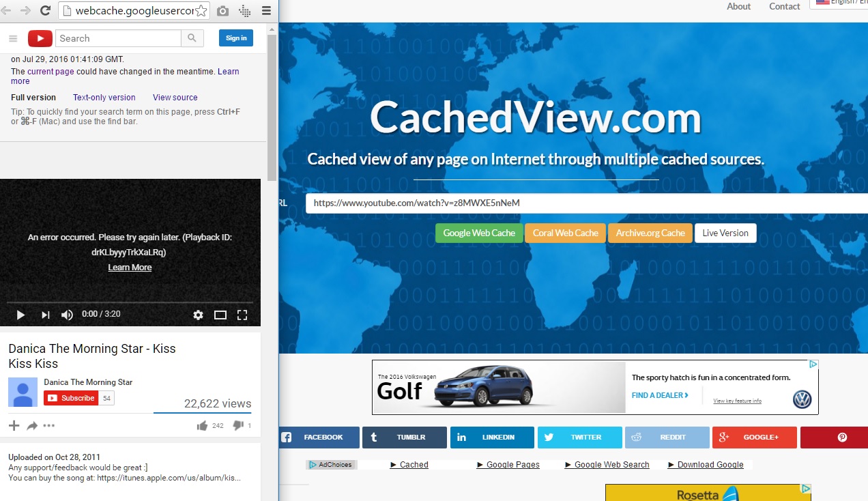The width and height of the screenshot is (868, 501).
Task: Reload the page with the browser refresh icon
Action: (x=45, y=10)
